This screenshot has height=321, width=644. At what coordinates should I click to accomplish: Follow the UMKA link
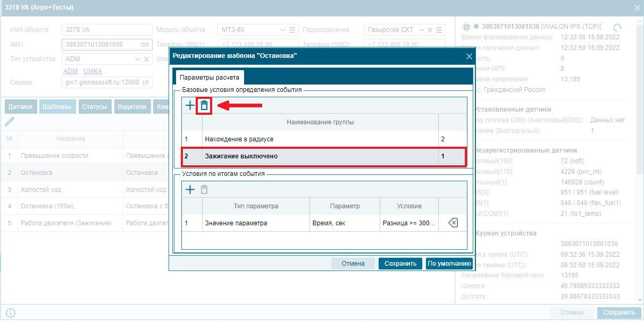pos(93,71)
